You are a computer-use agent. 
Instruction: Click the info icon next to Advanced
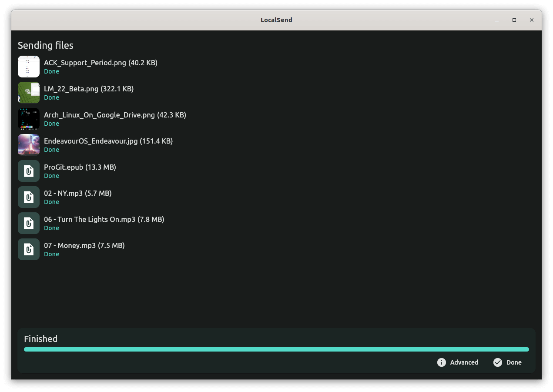pos(441,362)
